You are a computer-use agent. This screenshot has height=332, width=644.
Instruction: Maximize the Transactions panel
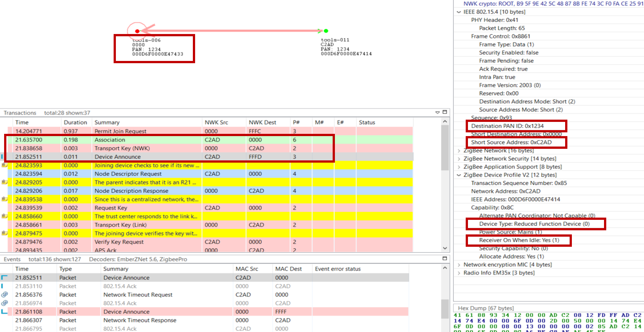click(445, 112)
